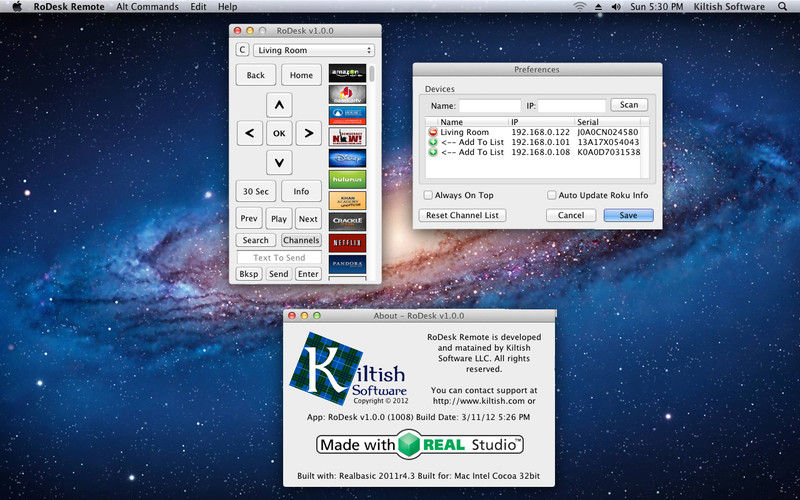800x500 pixels.
Task: Click Cancel in Preferences
Action: (571, 215)
